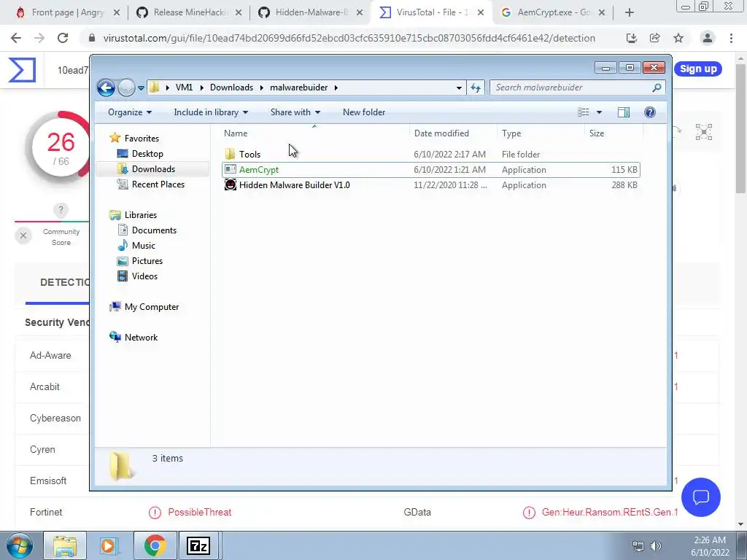This screenshot has height=560, width=747.
Task: Click the VirusTotal URL address bar
Action: (349, 38)
